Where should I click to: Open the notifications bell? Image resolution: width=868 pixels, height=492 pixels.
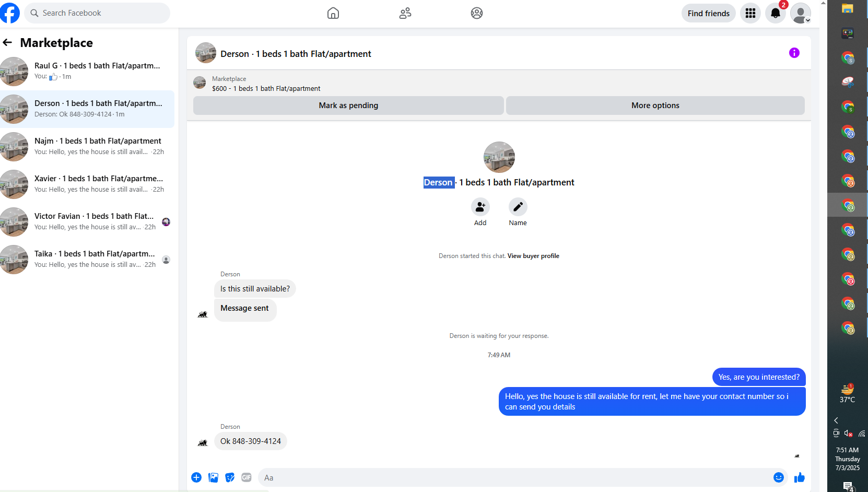point(776,13)
